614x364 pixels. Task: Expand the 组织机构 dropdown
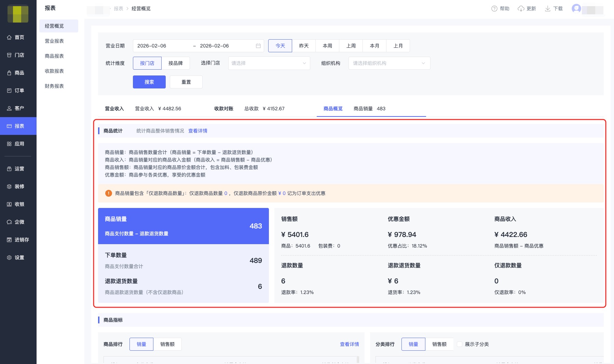pos(389,63)
